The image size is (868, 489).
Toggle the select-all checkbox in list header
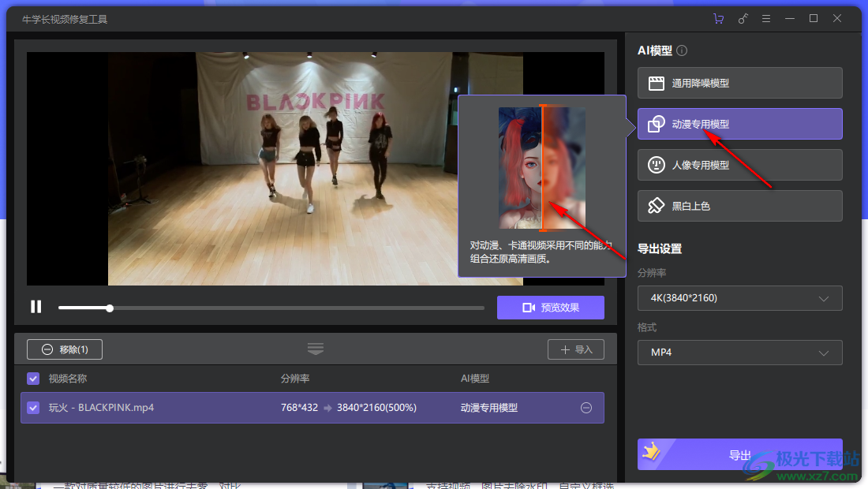[33, 379]
